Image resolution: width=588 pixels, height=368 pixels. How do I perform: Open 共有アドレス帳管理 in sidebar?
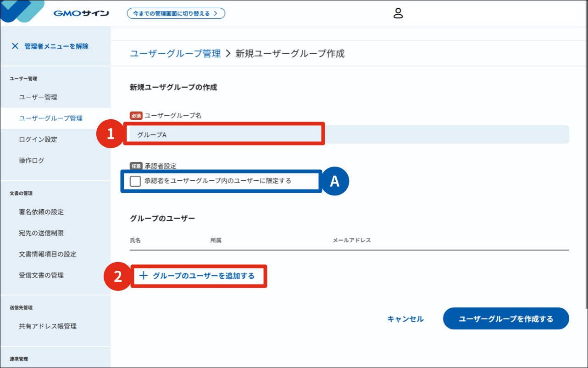(48, 326)
